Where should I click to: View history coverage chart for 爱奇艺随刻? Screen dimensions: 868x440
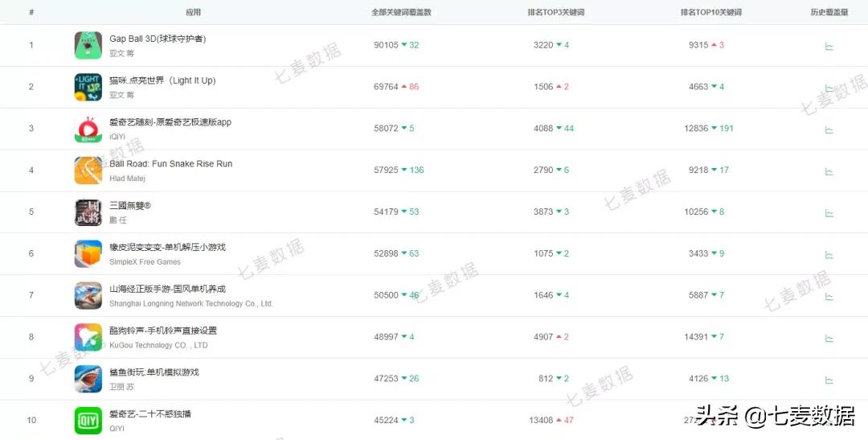(829, 130)
